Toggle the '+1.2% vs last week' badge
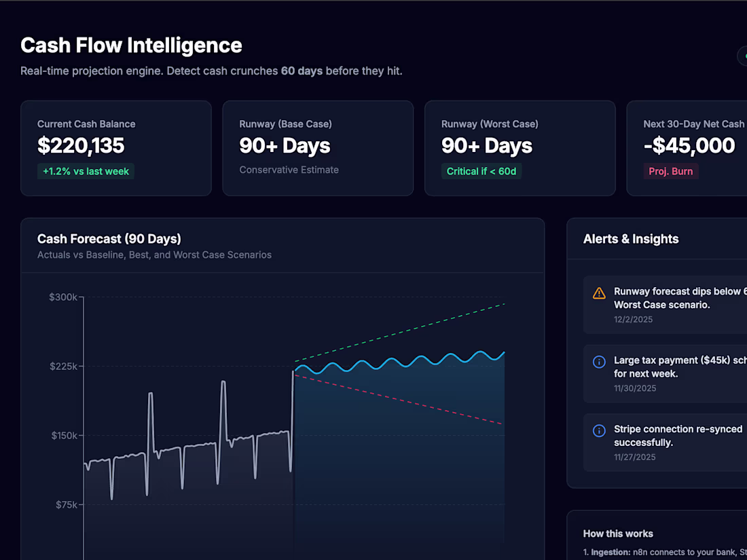747x560 pixels. pos(86,171)
